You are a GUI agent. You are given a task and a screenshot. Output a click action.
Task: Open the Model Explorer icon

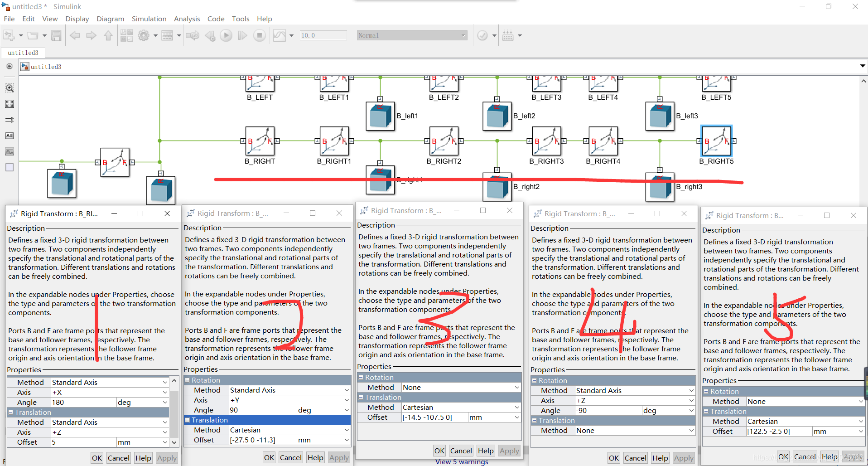pyautogui.click(x=167, y=35)
